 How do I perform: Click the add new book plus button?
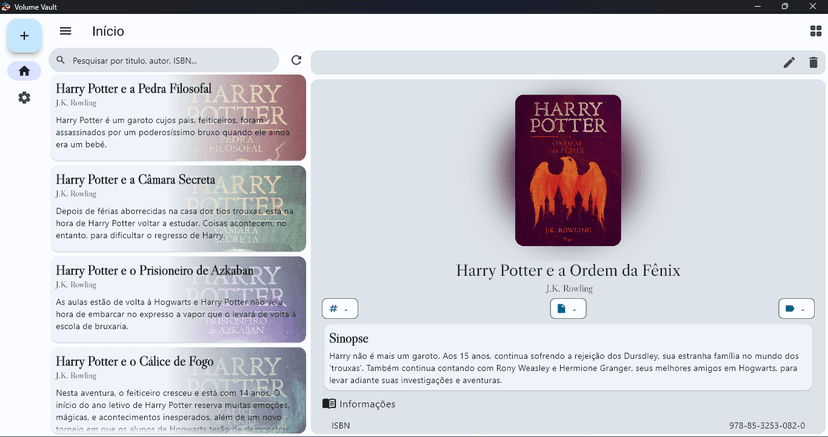tap(24, 36)
